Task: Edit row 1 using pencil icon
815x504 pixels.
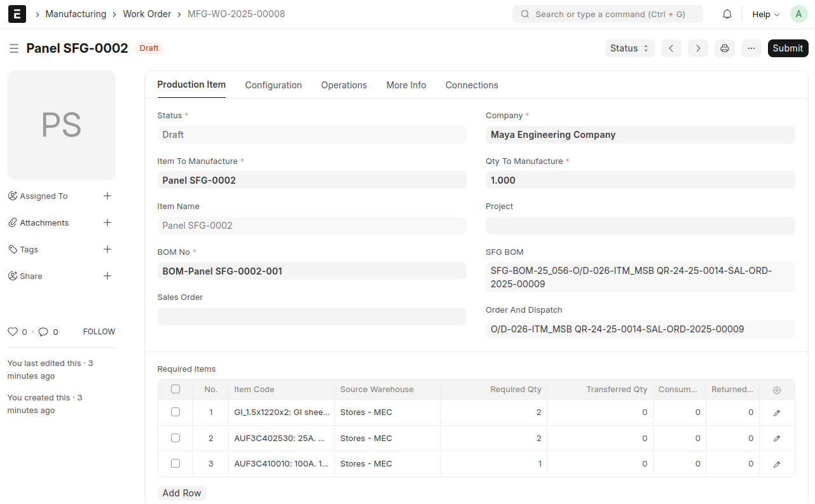Action: (777, 413)
